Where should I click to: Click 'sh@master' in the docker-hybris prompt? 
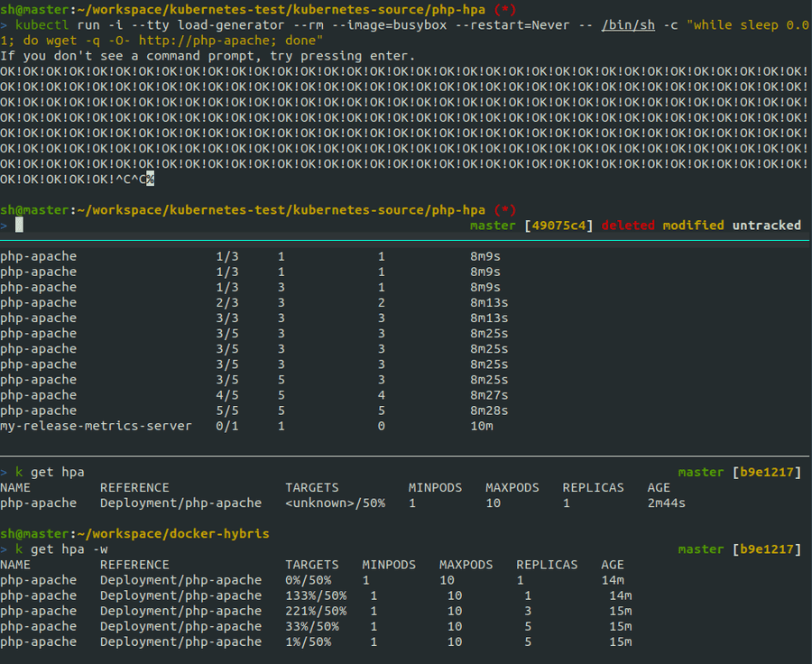pos(34,534)
